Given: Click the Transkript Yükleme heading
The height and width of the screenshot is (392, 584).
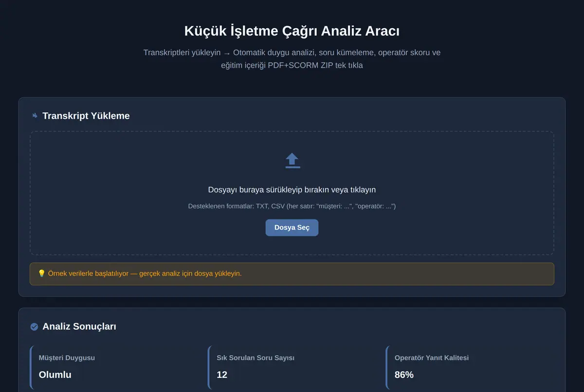Looking at the screenshot, I should click(x=86, y=116).
